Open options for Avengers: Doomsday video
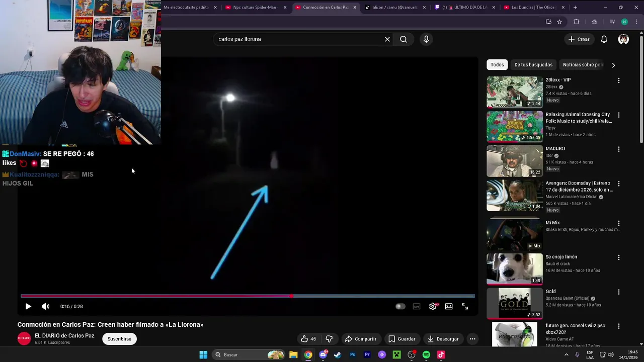The height and width of the screenshot is (362, 644). pyautogui.click(x=619, y=184)
